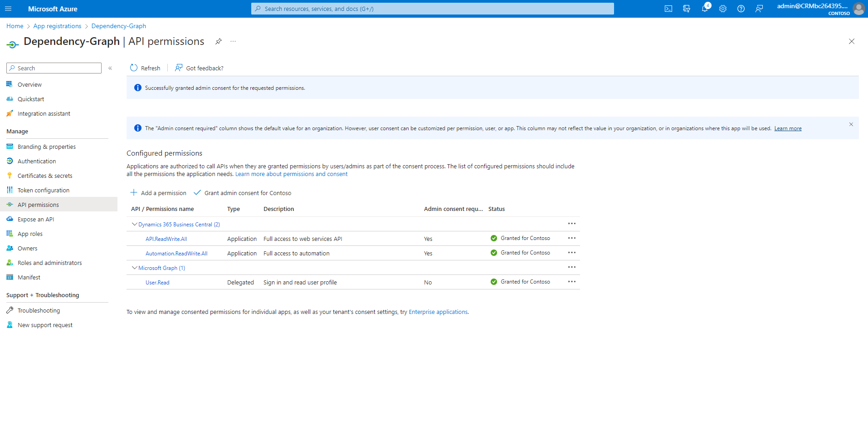Collapse the Microsoft Graph permissions group

click(134, 268)
